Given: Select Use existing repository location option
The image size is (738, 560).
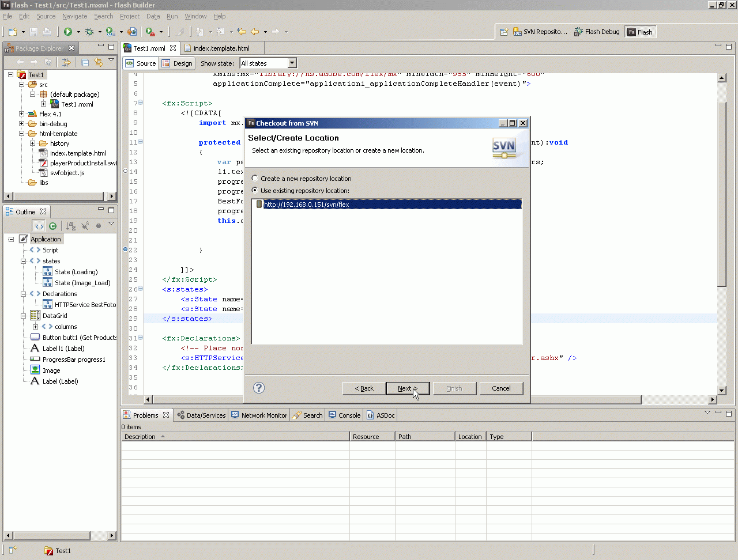Looking at the screenshot, I should [255, 191].
